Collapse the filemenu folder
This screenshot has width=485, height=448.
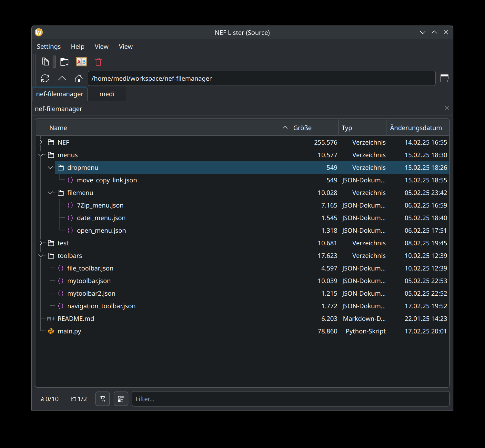coord(50,193)
